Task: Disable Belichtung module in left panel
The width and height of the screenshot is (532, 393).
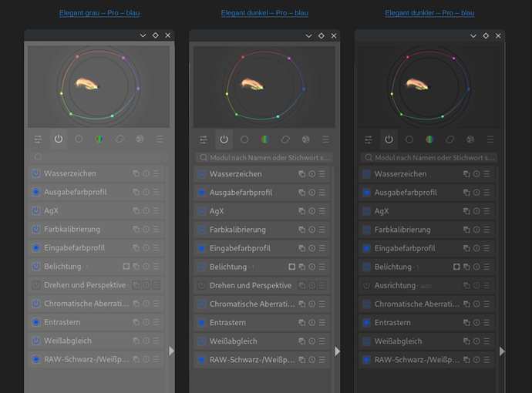Action: (36, 267)
